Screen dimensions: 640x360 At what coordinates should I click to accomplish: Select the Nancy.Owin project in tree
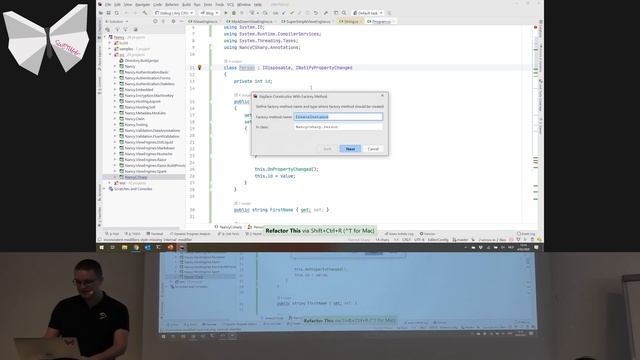click(x=132, y=119)
